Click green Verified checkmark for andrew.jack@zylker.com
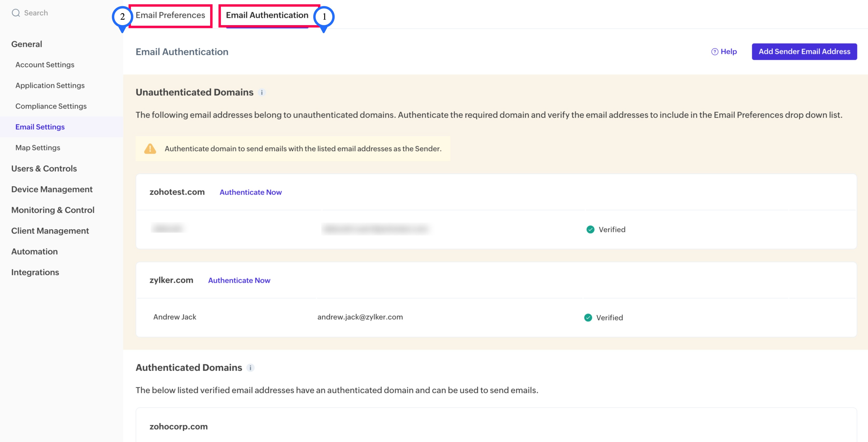 click(588, 318)
